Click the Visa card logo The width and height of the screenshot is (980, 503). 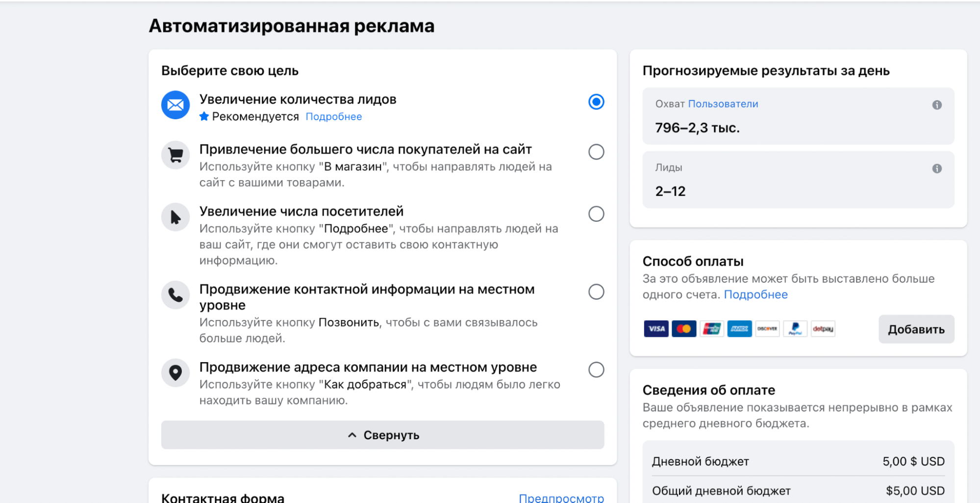click(x=656, y=329)
